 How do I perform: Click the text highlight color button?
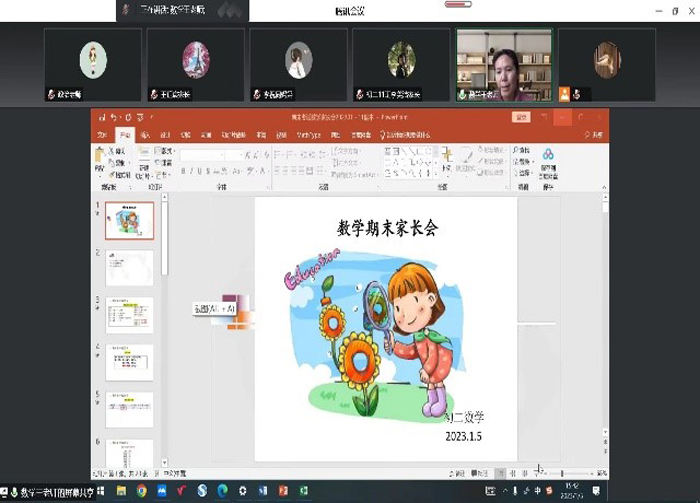point(251,171)
